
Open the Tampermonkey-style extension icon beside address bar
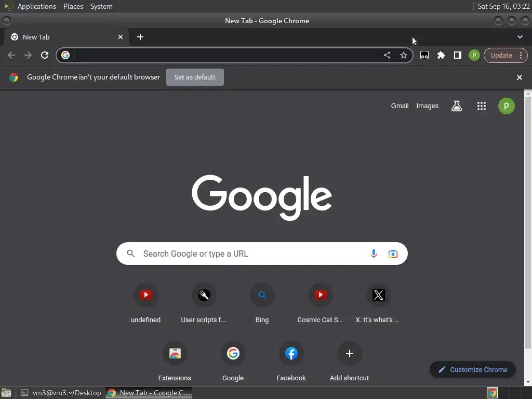tap(424, 55)
